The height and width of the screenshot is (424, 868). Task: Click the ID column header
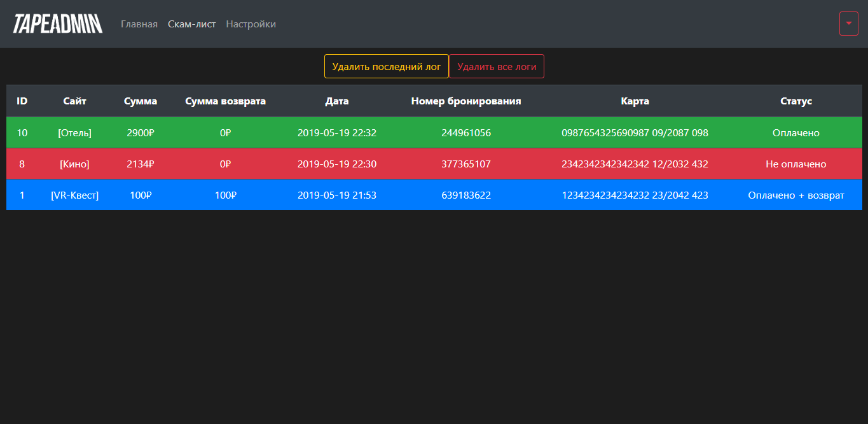click(22, 101)
